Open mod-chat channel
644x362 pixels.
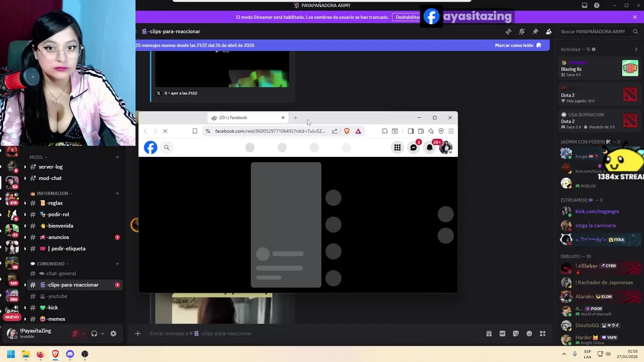coord(74,178)
